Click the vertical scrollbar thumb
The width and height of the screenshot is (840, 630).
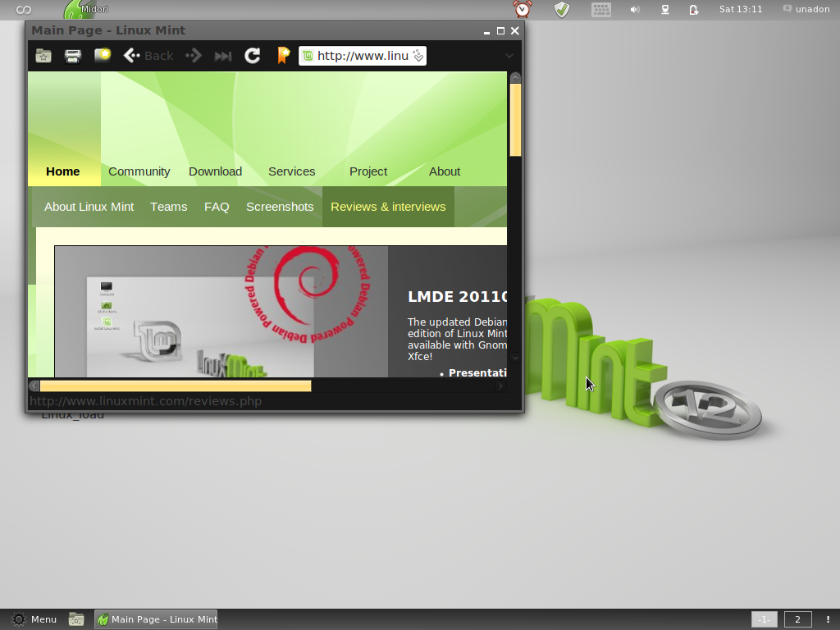[515, 120]
